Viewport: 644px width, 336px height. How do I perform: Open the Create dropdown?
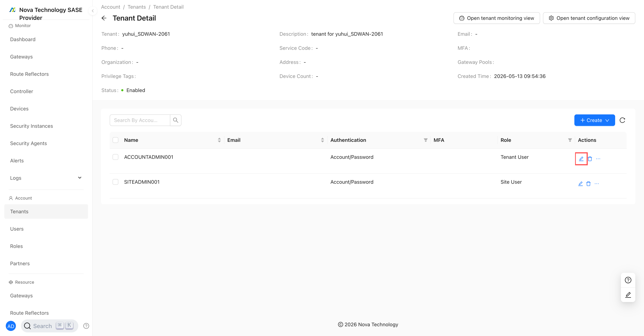595,120
